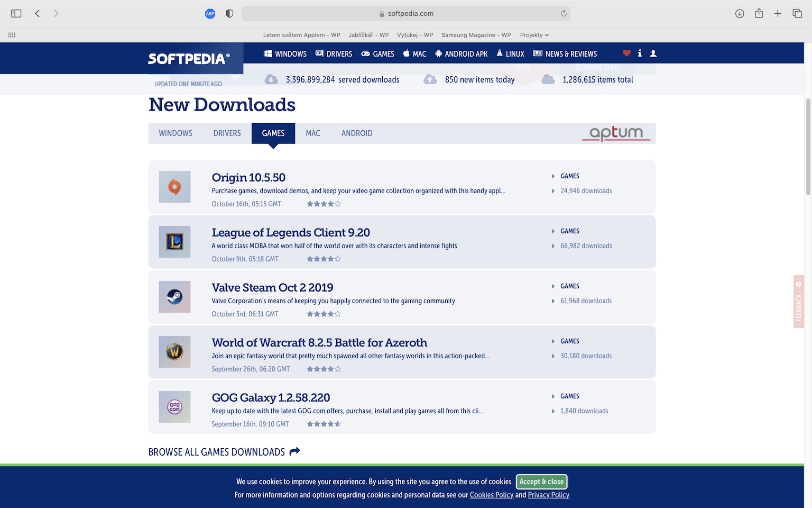This screenshot has height=508, width=812.
Task: Click Games category for GOG Galaxy row
Action: 570,396
